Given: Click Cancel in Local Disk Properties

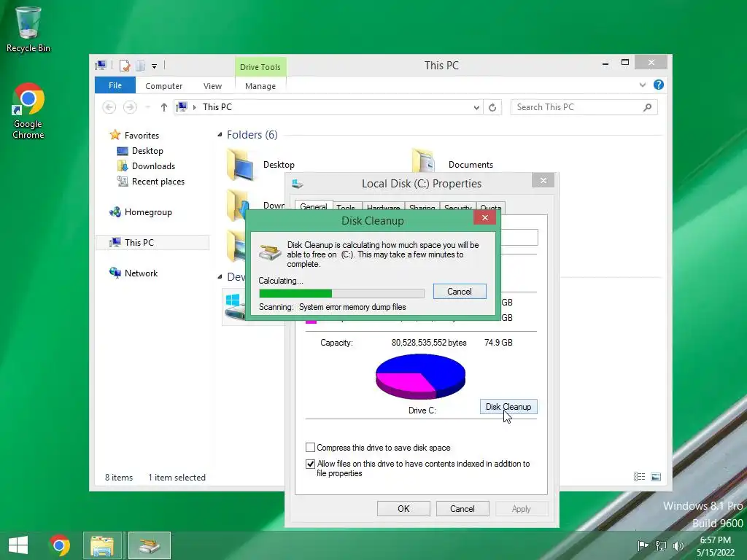Looking at the screenshot, I should pos(462,508).
